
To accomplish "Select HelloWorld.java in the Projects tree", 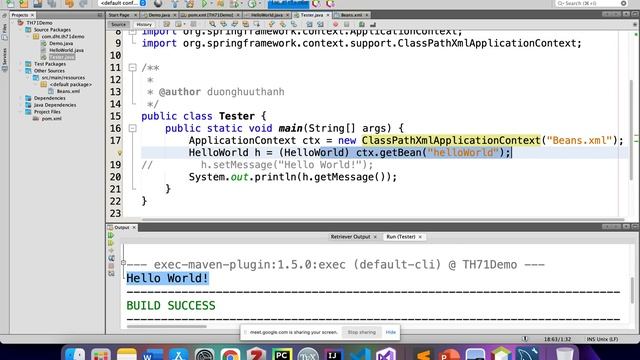I will [x=66, y=50].
